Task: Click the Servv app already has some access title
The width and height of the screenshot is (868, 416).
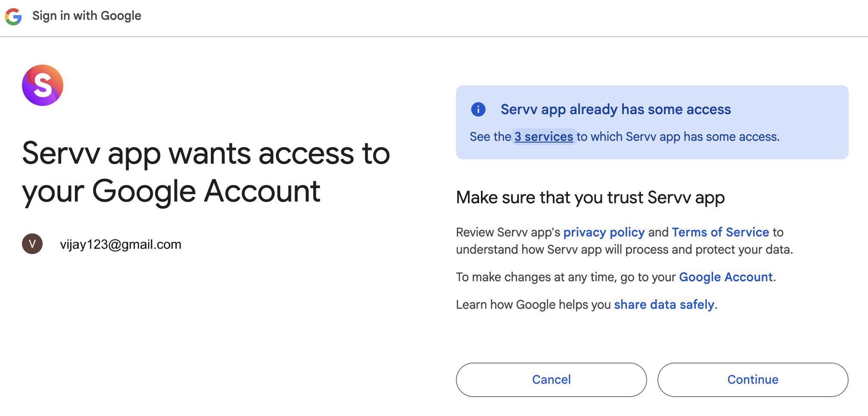Action: pos(615,109)
